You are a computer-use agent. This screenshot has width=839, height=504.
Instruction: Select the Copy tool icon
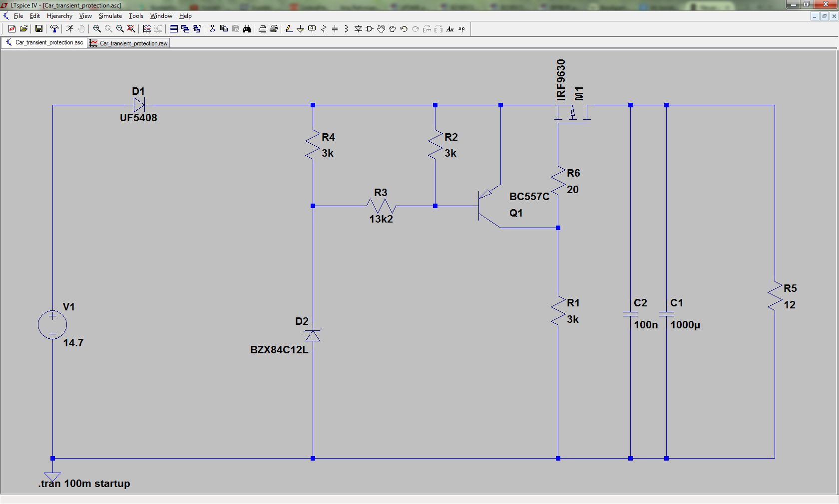pyautogui.click(x=224, y=29)
